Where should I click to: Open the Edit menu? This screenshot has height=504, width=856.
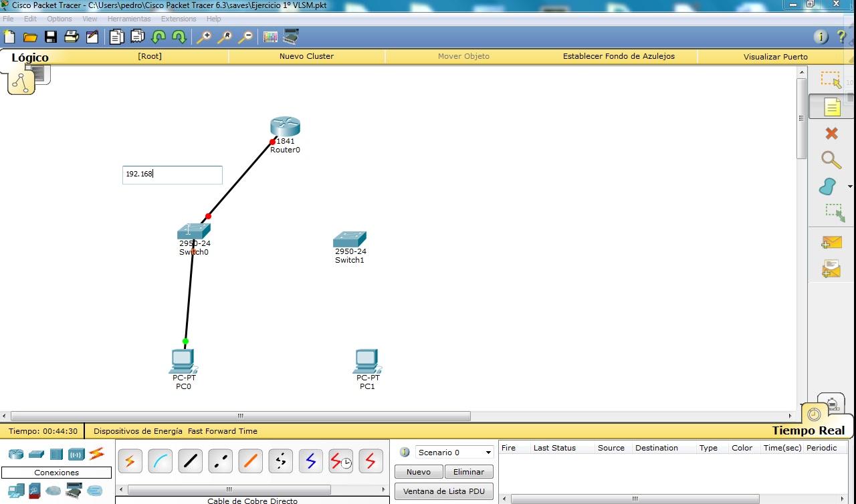pyautogui.click(x=30, y=19)
